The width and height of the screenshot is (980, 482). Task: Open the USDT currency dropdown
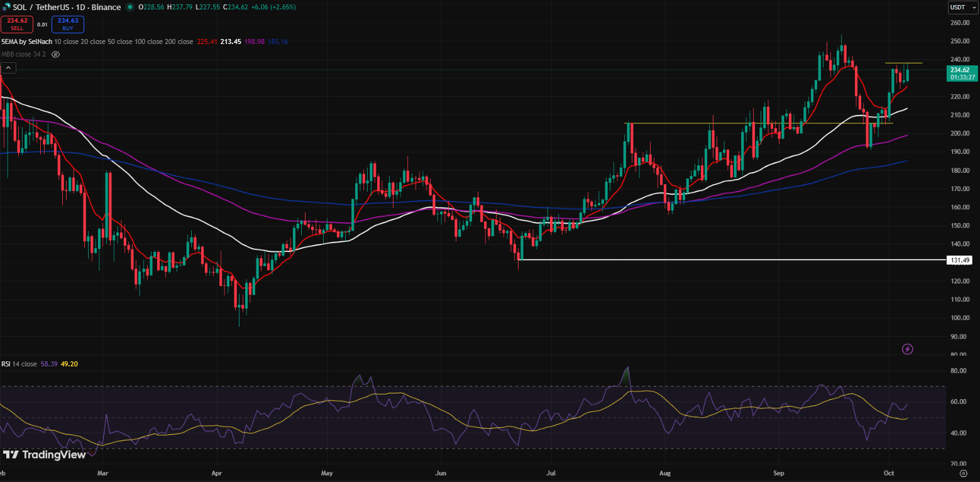[957, 8]
